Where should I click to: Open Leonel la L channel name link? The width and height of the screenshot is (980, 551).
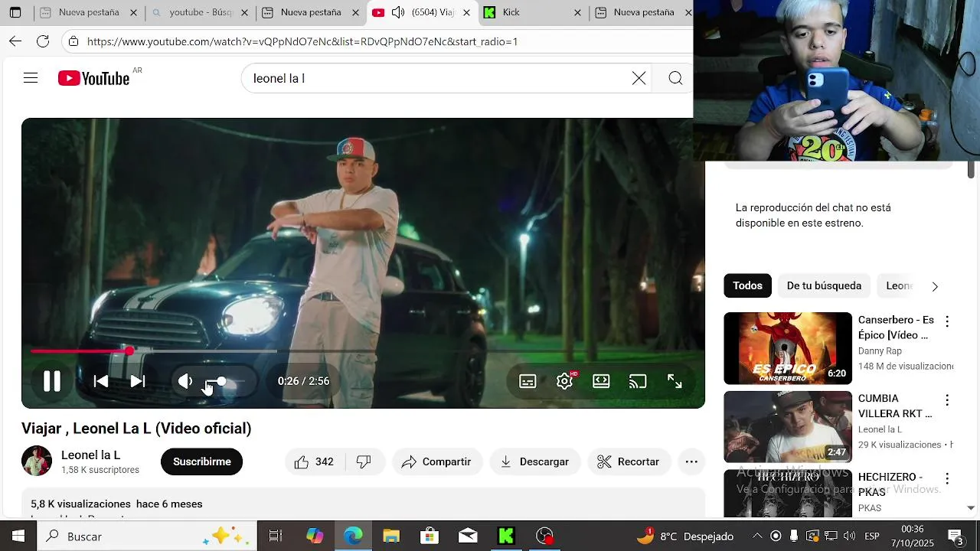point(90,455)
